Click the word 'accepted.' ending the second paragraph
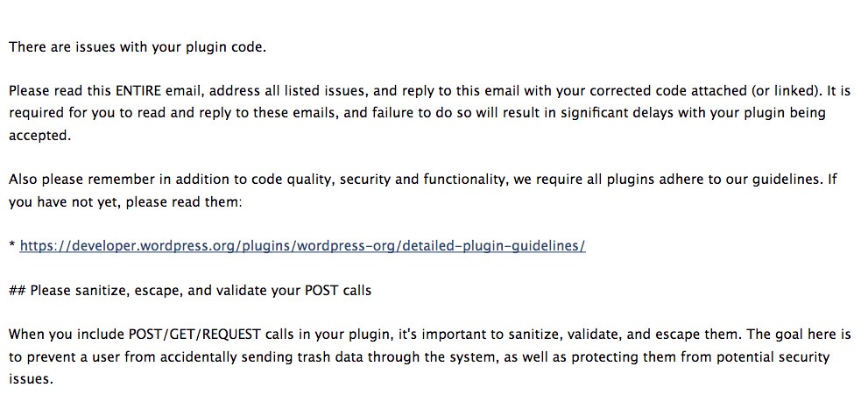Screen dimensions: 868x409 tap(37, 137)
